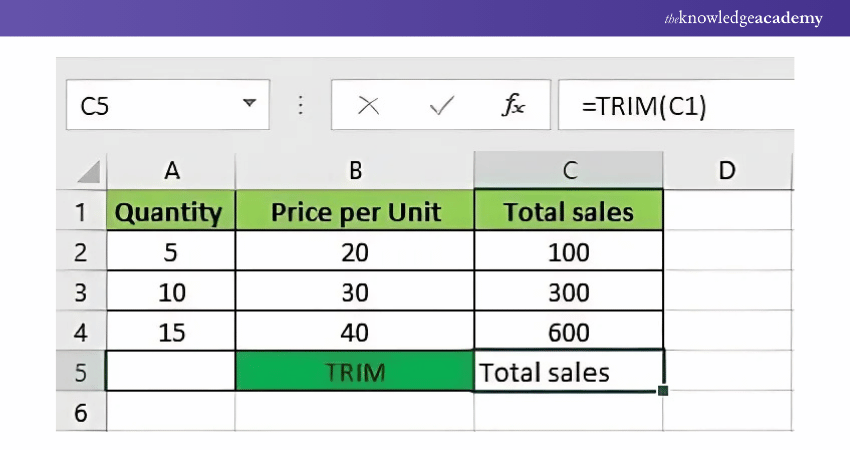Click the cell containing 600
Image resolution: width=850 pixels, height=450 pixels.
pos(568,332)
